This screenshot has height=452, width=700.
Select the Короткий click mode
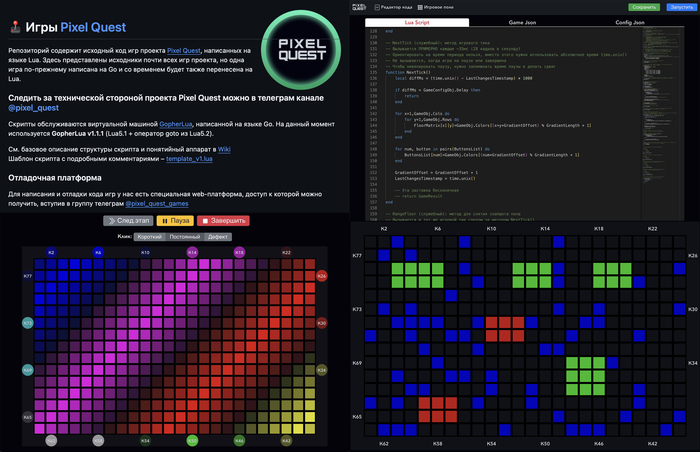pos(149,236)
